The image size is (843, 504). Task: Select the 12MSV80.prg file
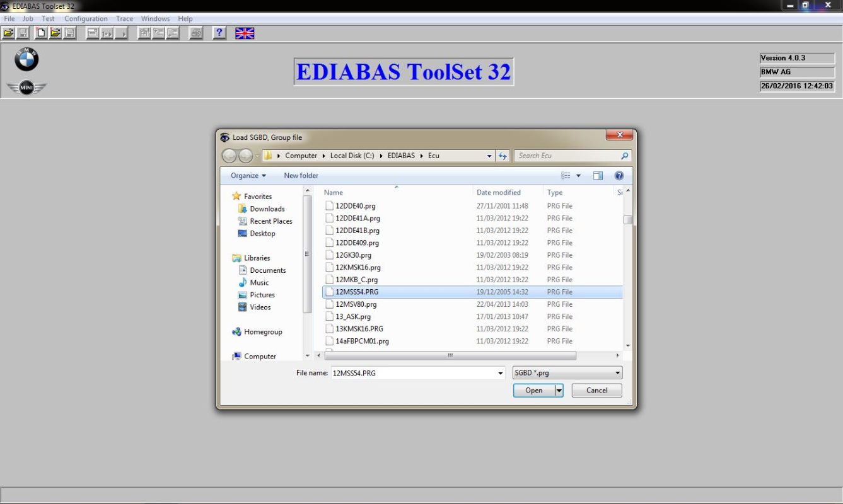[x=356, y=304]
